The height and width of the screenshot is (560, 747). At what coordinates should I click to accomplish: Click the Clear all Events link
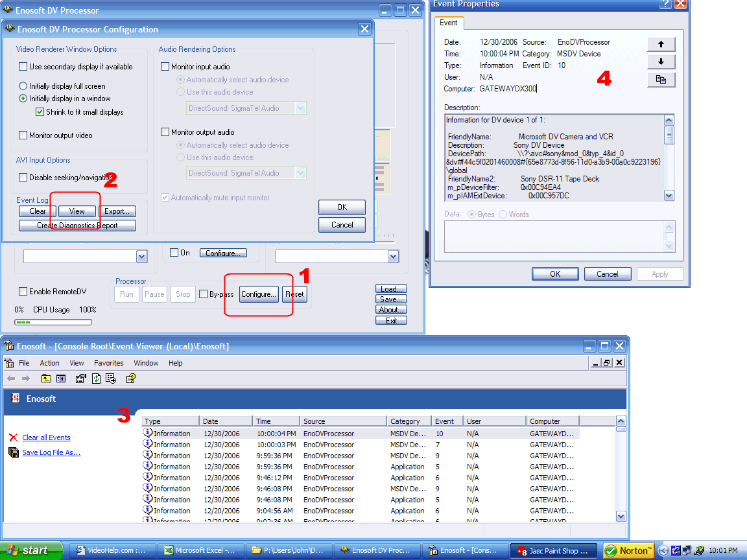tap(46, 437)
